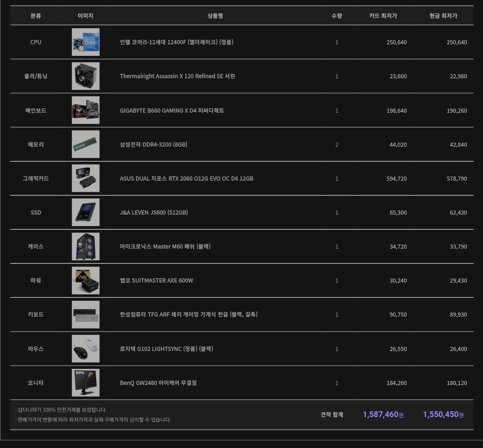Viewport: 483px width, 448px height.
Task: Click the 키보드 category cell
Action: click(36, 314)
